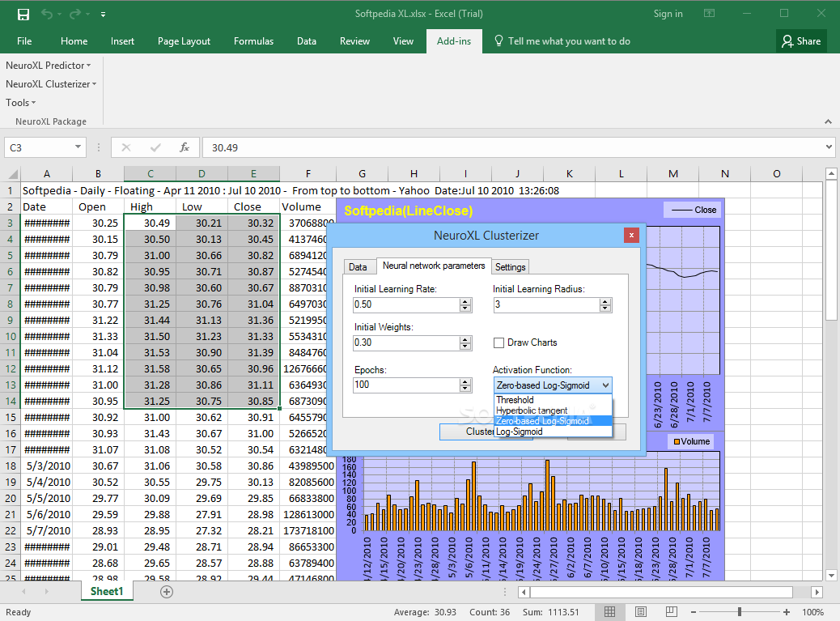Open the Activation Function combo box

point(553,385)
